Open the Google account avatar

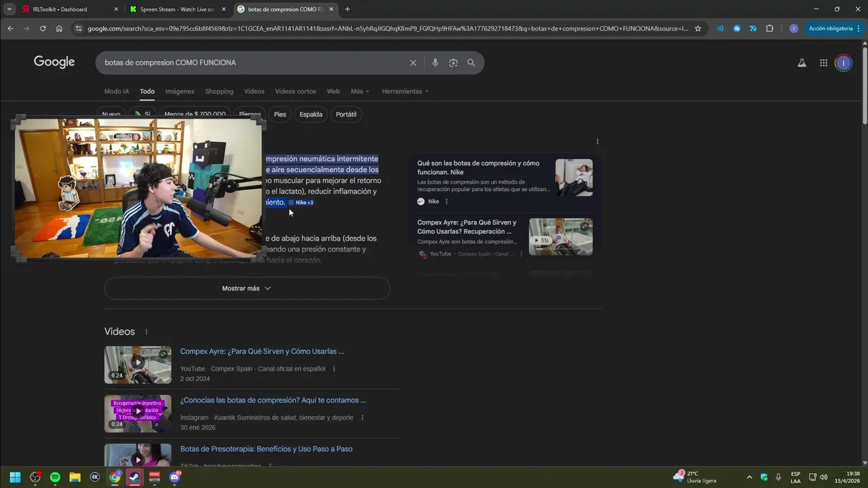tap(844, 63)
